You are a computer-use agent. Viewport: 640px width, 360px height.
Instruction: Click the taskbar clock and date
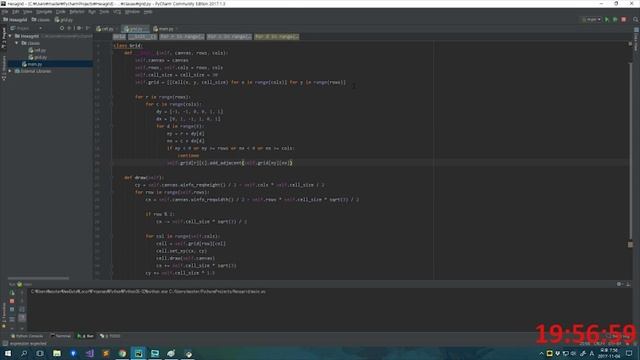[609, 353]
